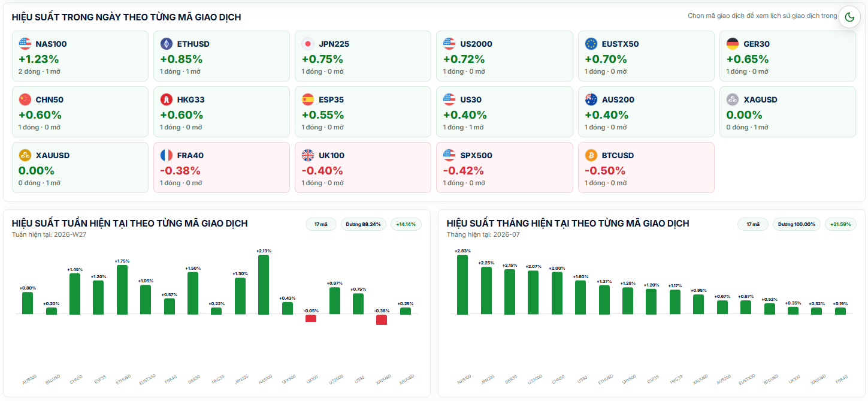Image resolution: width=868 pixels, height=401 pixels.
Task: Click the gold icon on XAUUSD card
Action: click(25, 155)
